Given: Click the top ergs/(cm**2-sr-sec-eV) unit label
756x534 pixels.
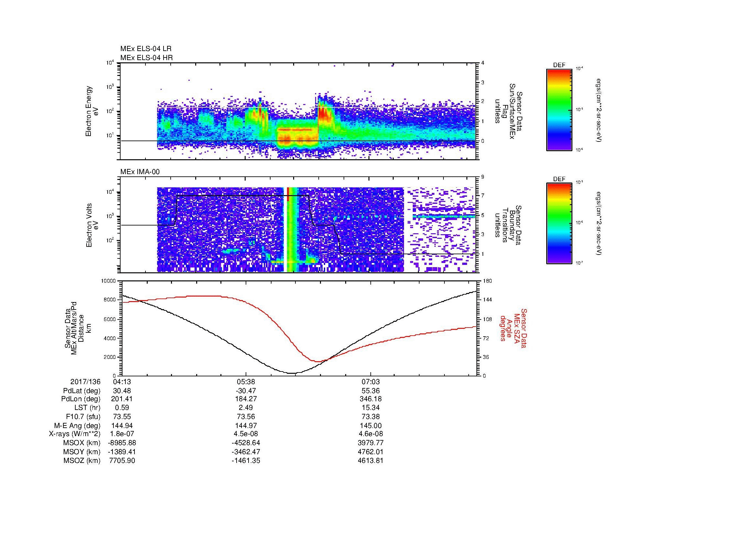Looking at the screenshot, I should [x=599, y=110].
